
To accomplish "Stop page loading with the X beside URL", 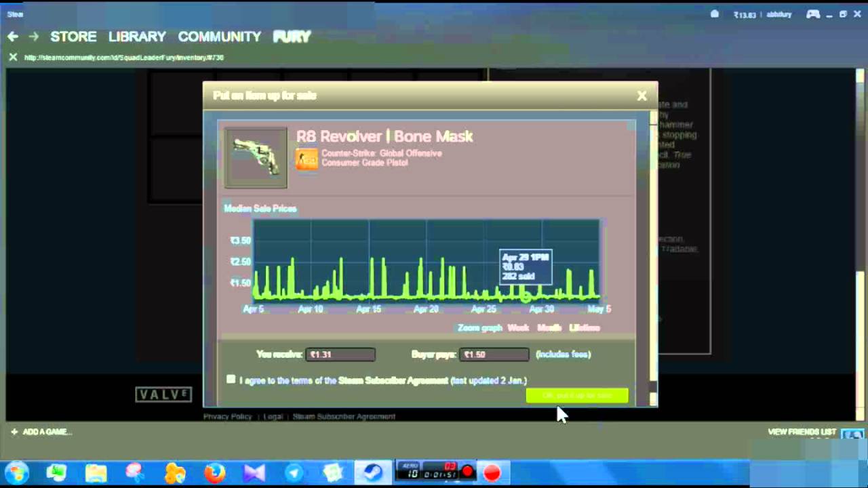I will tap(13, 57).
